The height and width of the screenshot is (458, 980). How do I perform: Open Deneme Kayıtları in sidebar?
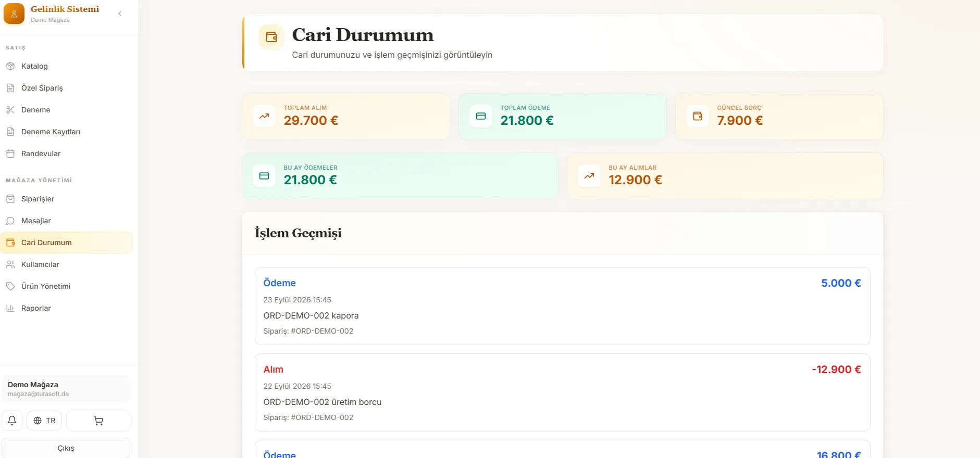pos(67,132)
